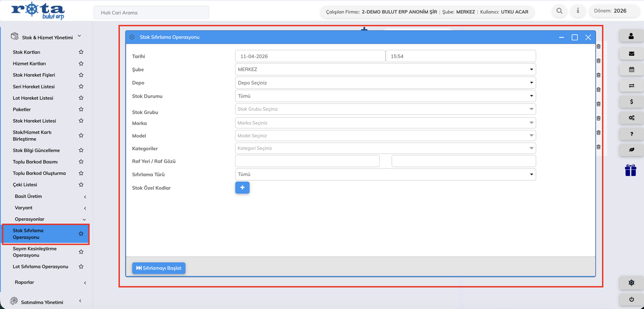Open the calendar icon in right sidebar
This screenshot has height=309, width=644.
click(631, 70)
